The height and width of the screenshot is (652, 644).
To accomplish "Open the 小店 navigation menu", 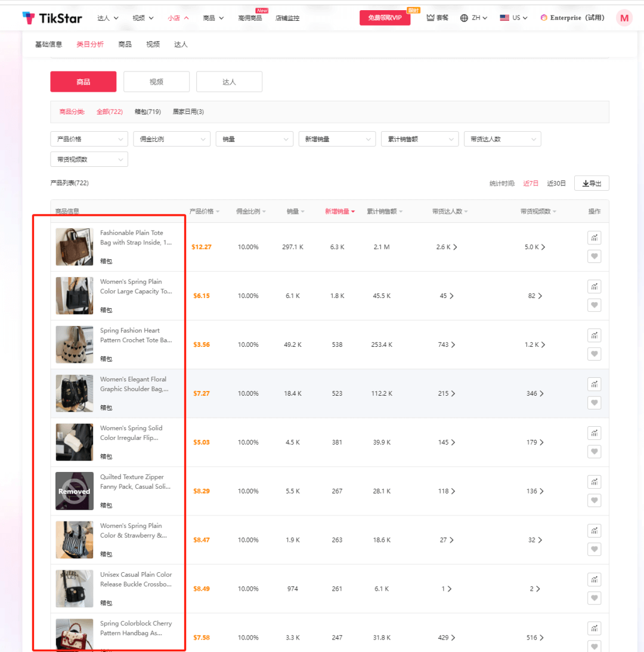I will (178, 18).
